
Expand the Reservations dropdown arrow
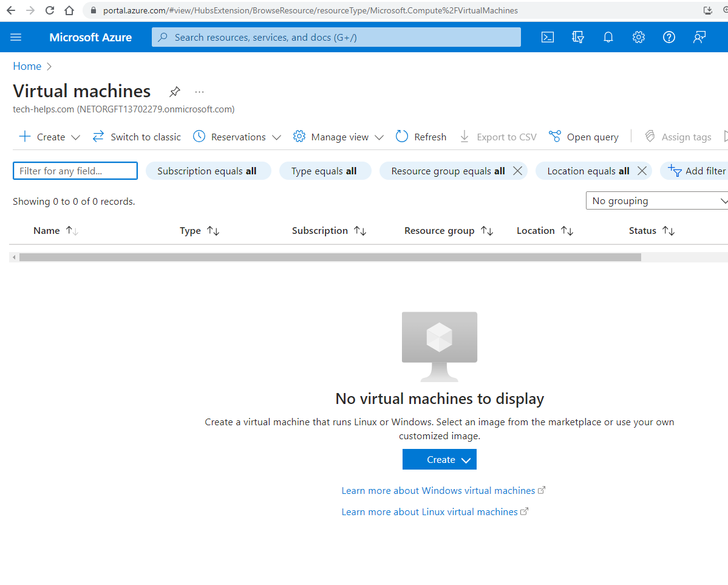tap(277, 137)
